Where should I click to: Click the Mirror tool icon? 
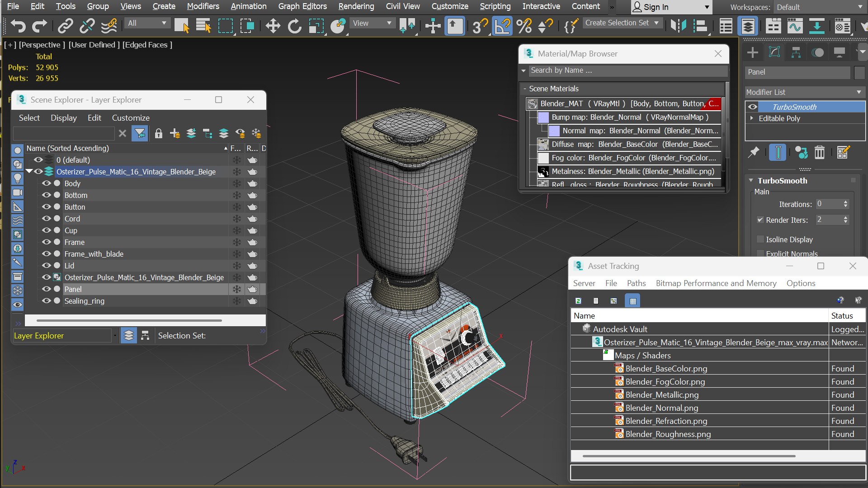678,26
